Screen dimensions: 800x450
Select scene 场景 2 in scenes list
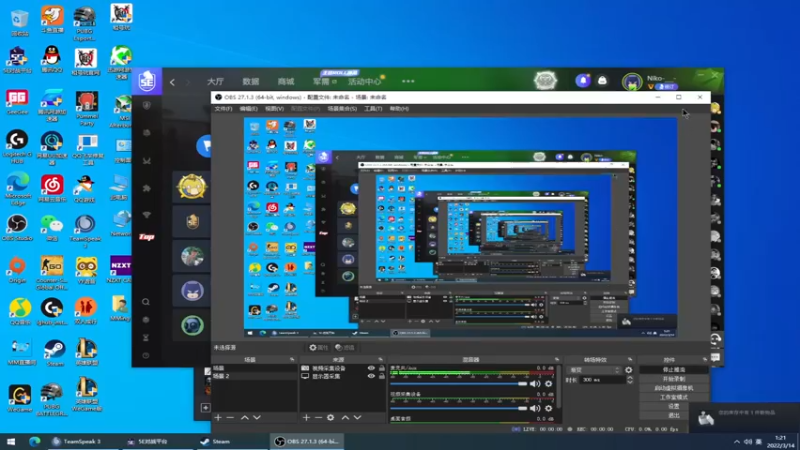coord(254,376)
